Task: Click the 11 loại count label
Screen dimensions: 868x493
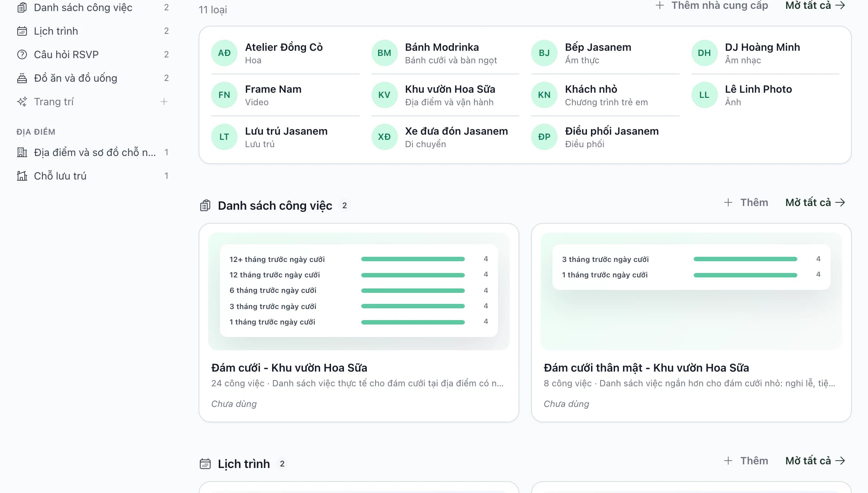Action: point(213,10)
